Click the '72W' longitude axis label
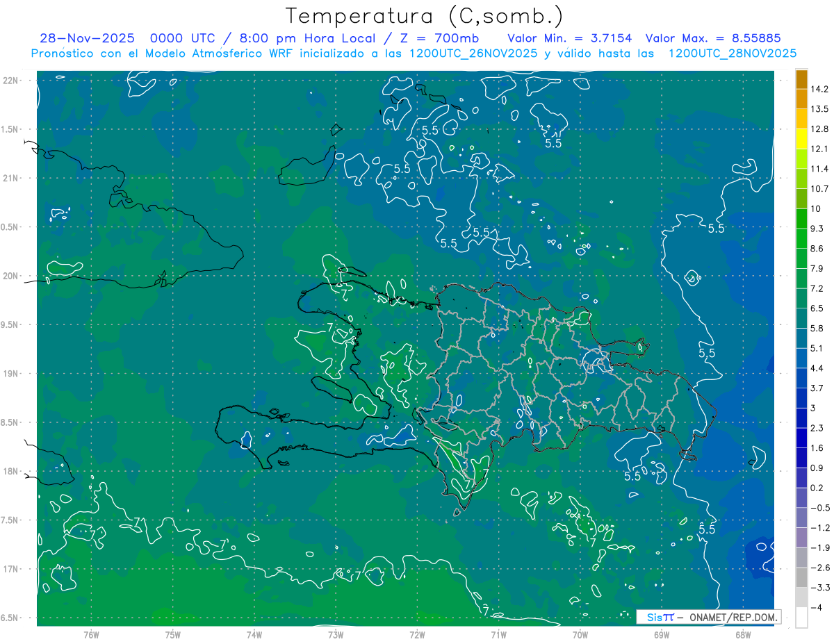 417,635
